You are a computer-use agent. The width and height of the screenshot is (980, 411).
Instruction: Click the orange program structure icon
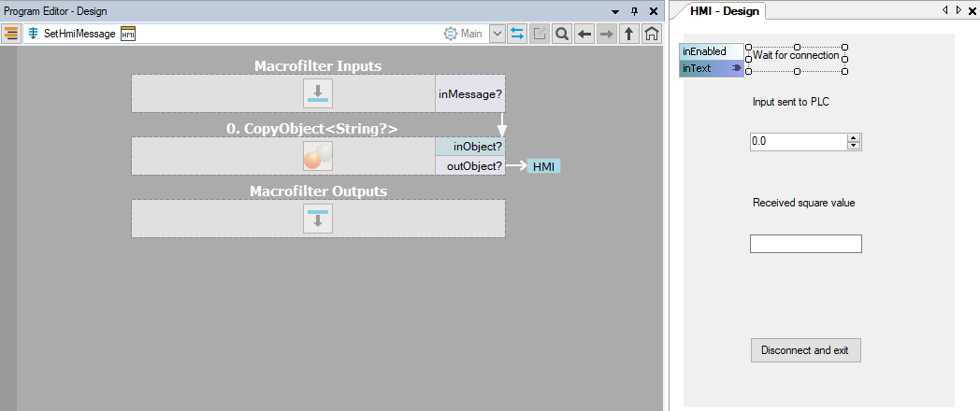click(12, 34)
